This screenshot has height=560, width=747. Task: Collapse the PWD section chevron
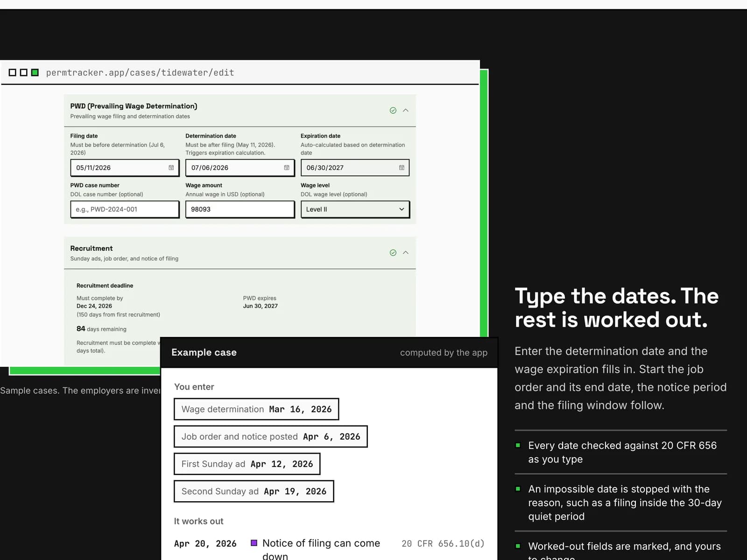pos(406,111)
